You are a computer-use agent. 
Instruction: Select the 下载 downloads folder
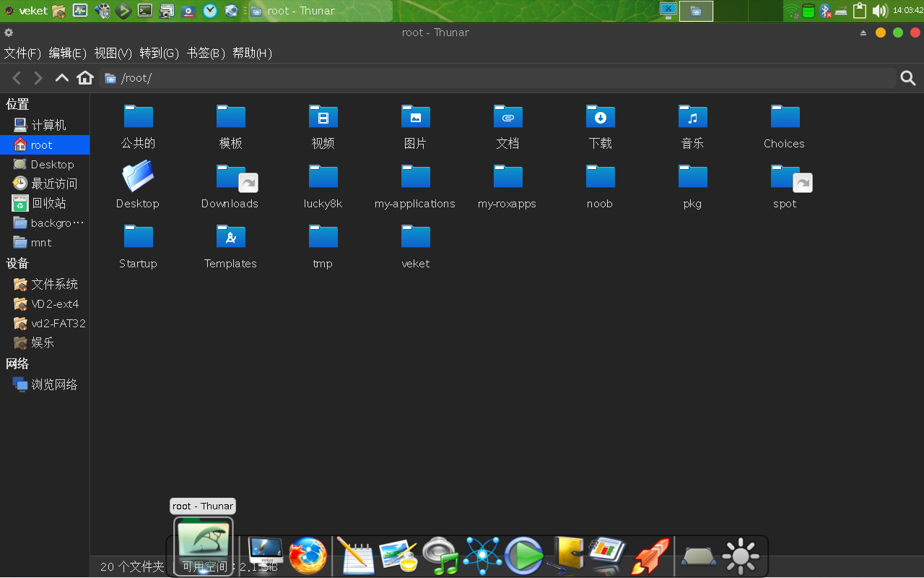click(600, 126)
